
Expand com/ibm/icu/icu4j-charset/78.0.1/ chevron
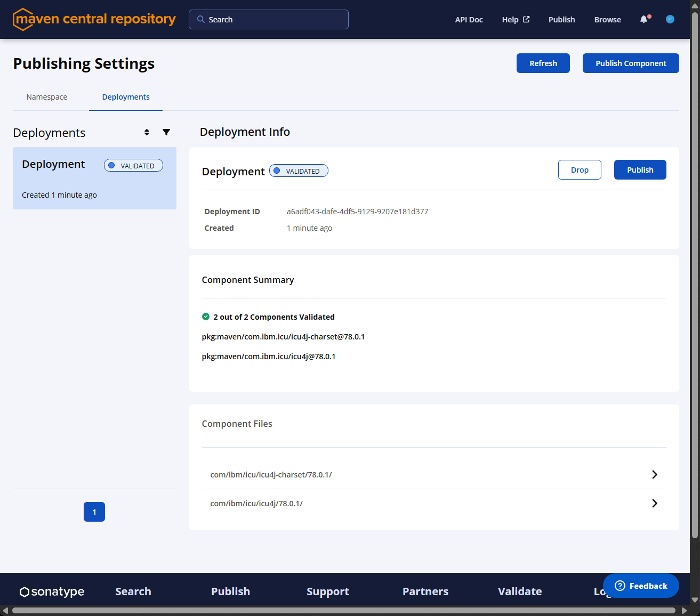tap(655, 474)
